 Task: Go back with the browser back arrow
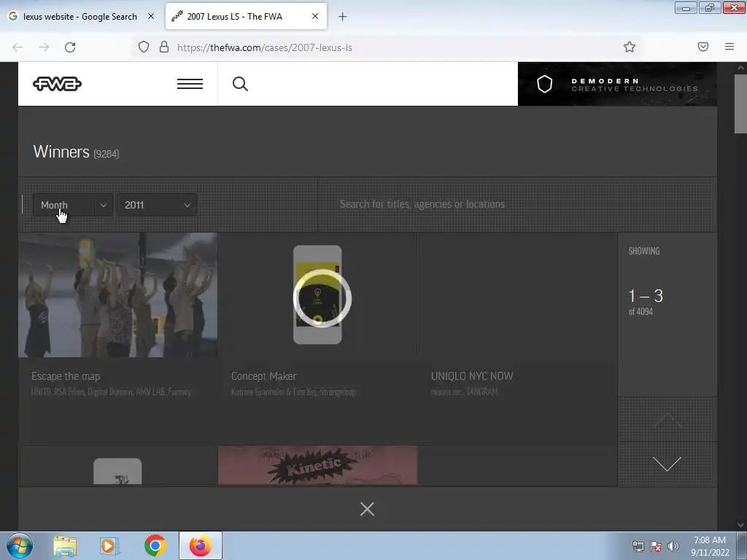(18, 47)
